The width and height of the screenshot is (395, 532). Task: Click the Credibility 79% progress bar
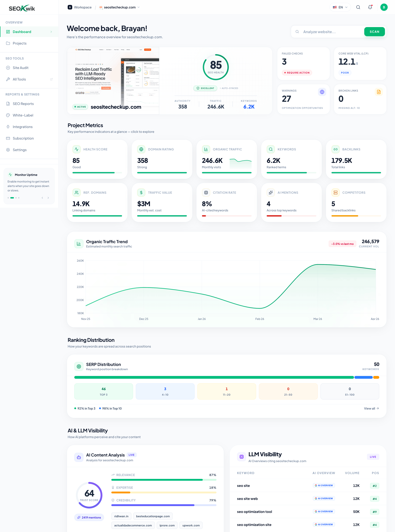click(x=164, y=505)
